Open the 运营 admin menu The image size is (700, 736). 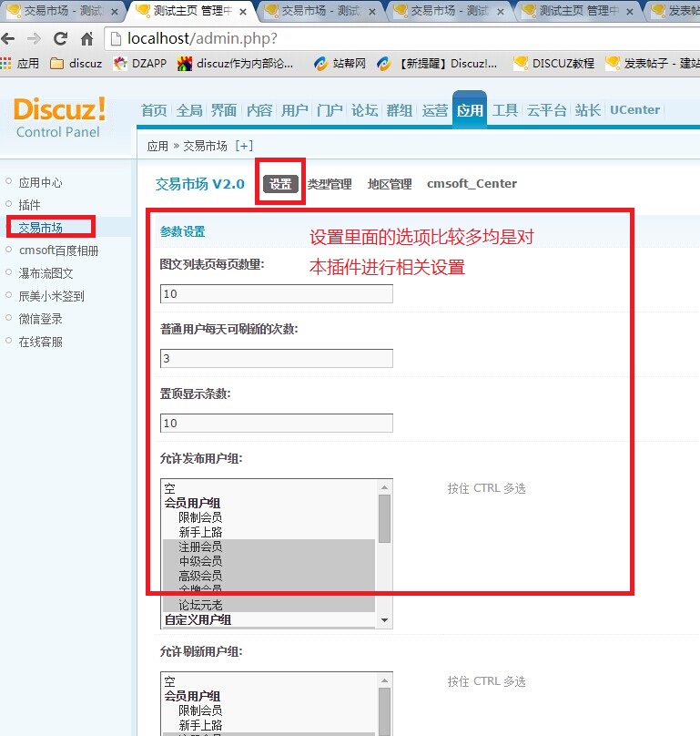[434, 110]
